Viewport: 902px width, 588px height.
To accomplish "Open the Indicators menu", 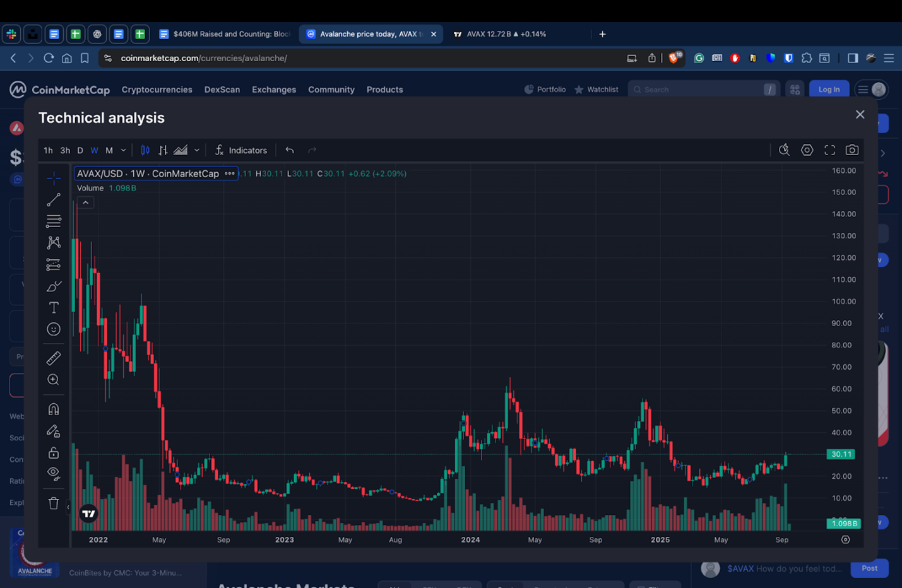I will pyautogui.click(x=240, y=150).
